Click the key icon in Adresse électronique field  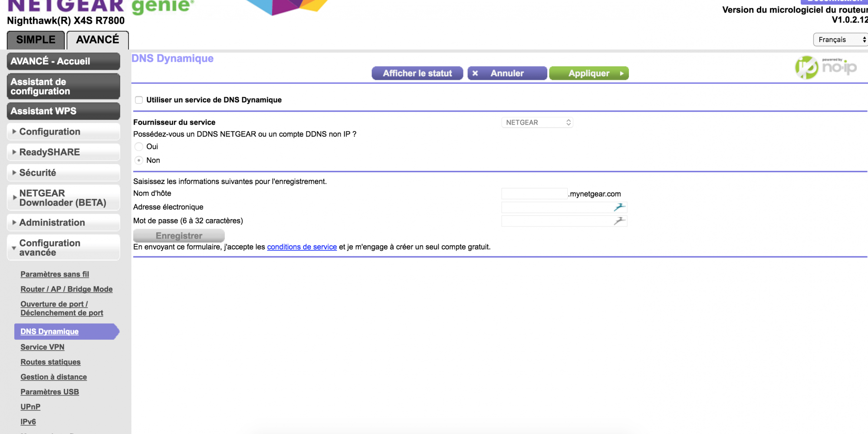619,207
